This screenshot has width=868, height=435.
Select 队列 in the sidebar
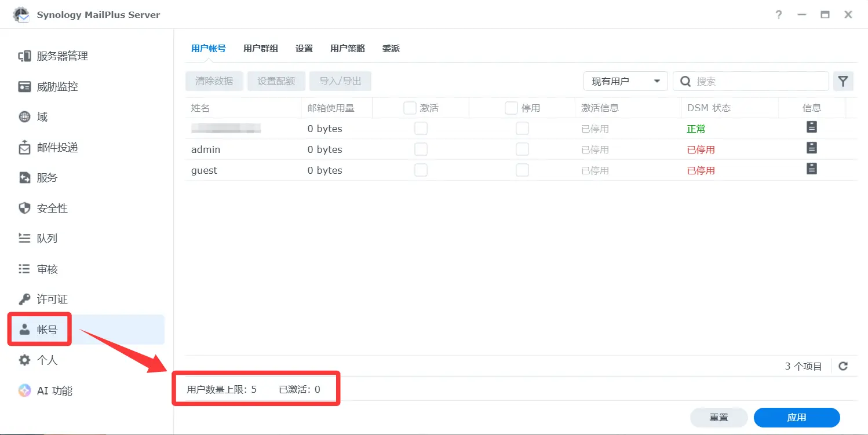coord(47,239)
